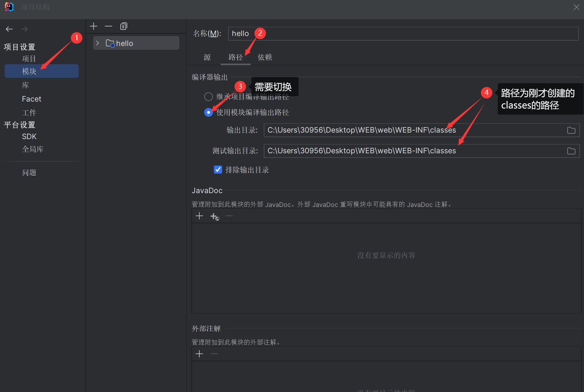584x392 pixels.
Task: Select 继承项目编译输出路径 radio option
Action: click(208, 97)
